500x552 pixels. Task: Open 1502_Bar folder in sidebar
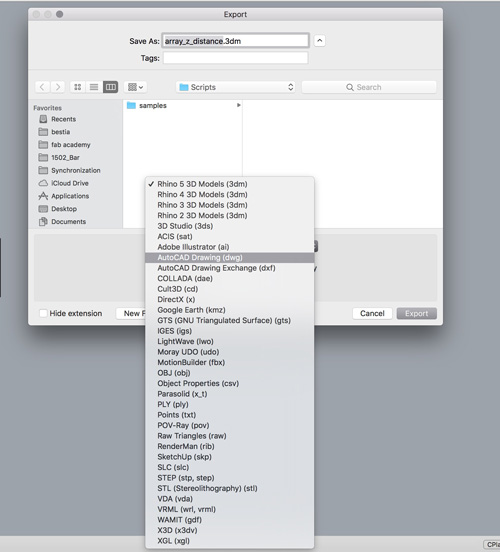tap(59, 157)
